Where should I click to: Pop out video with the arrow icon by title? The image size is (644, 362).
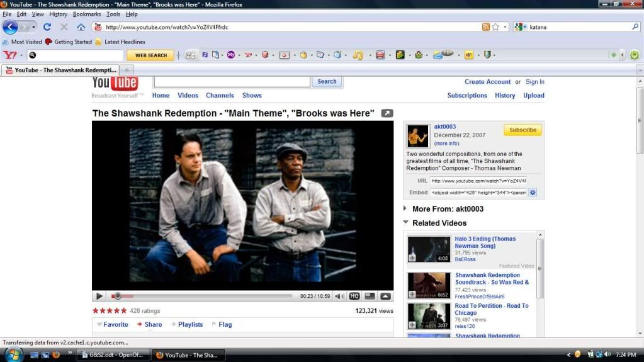(387, 113)
